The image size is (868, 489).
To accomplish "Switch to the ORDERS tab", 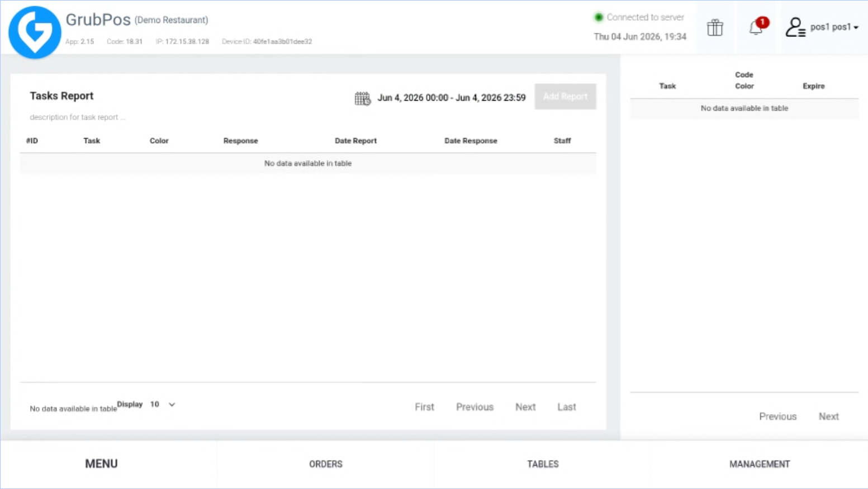I will click(326, 464).
